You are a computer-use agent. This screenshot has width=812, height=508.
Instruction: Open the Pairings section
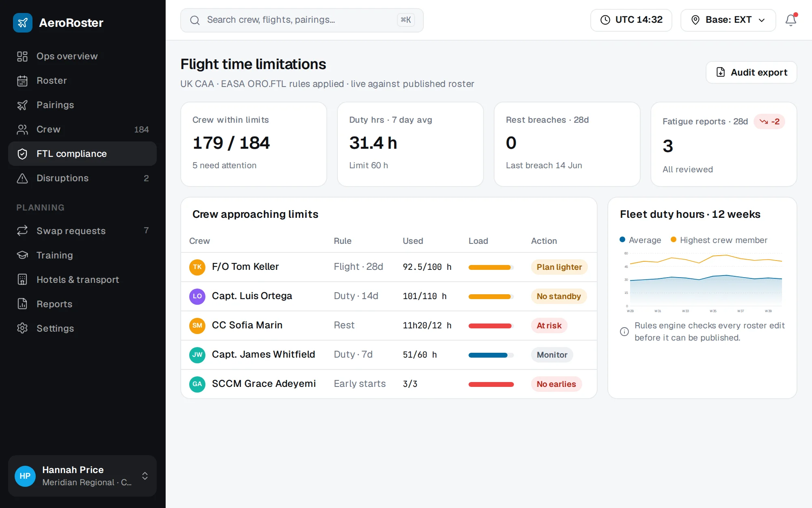click(82, 105)
